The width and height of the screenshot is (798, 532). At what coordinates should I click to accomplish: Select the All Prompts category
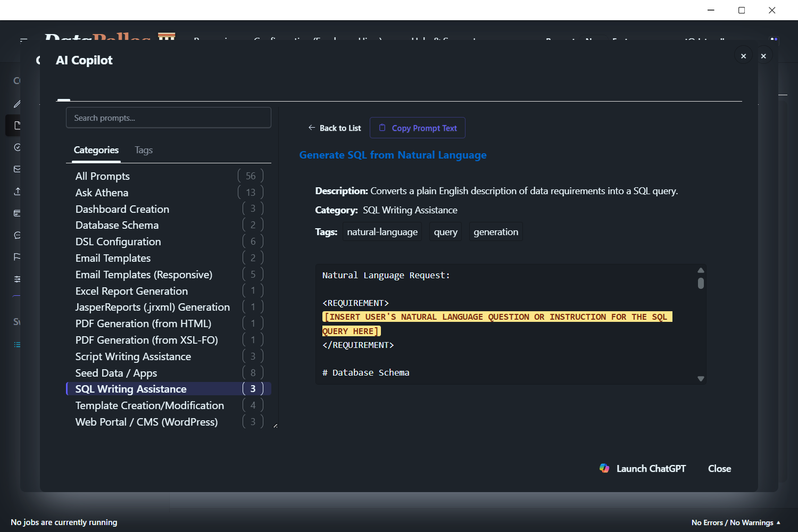(x=169, y=176)
